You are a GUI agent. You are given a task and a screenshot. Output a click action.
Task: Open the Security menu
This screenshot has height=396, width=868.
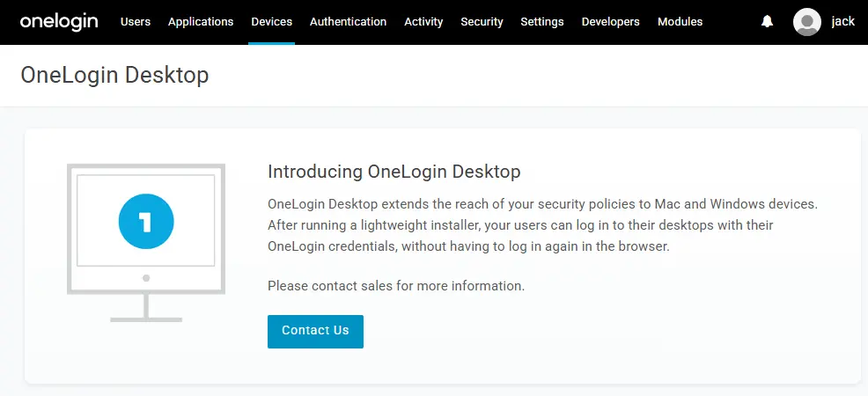tap(482, 22)
